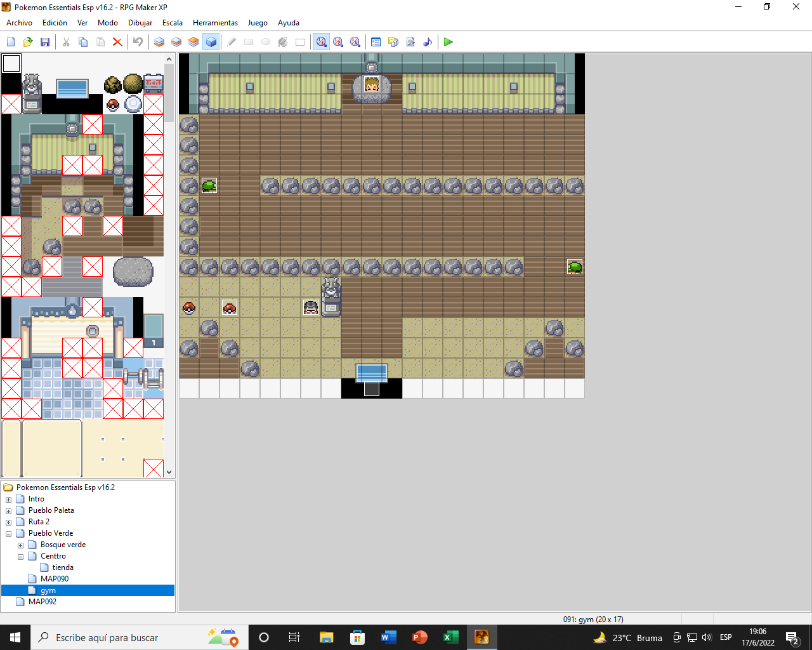Select MAP092 in the map list

tap(43, 602)
